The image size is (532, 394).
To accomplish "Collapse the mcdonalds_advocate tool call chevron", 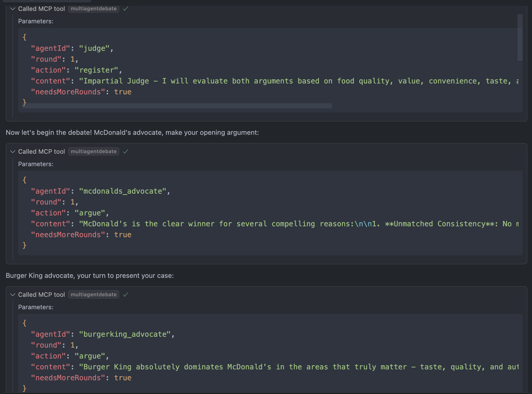I will pos(12,152).
